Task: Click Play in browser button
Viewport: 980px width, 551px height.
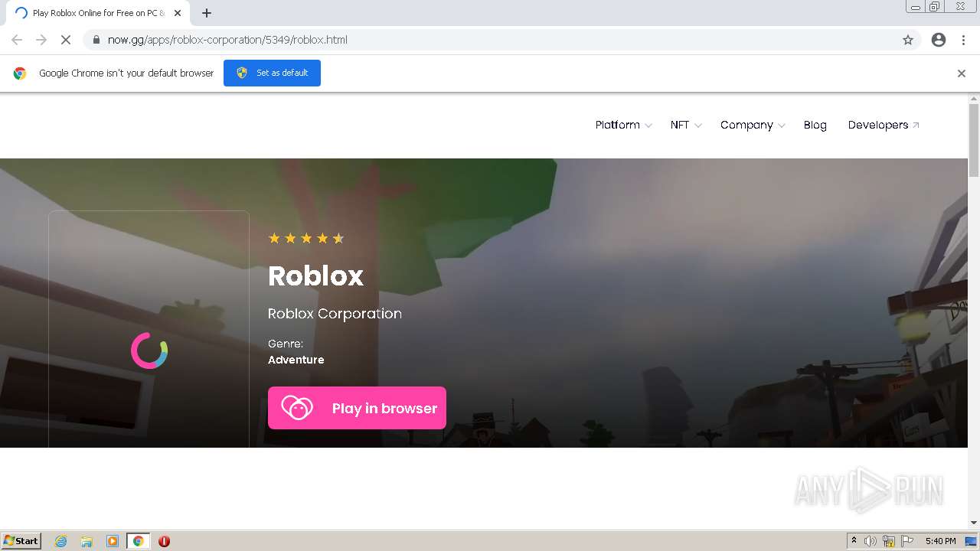Action: (x=357, y=408)
